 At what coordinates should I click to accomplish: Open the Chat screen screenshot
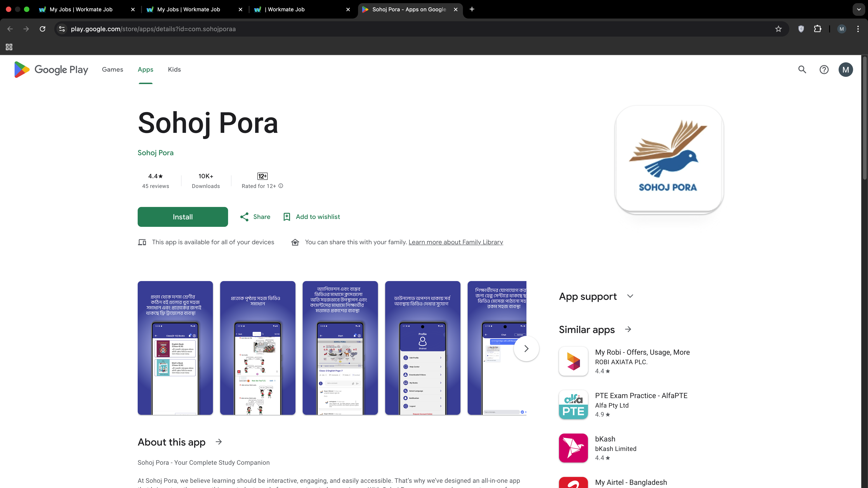tap(497, 348)
